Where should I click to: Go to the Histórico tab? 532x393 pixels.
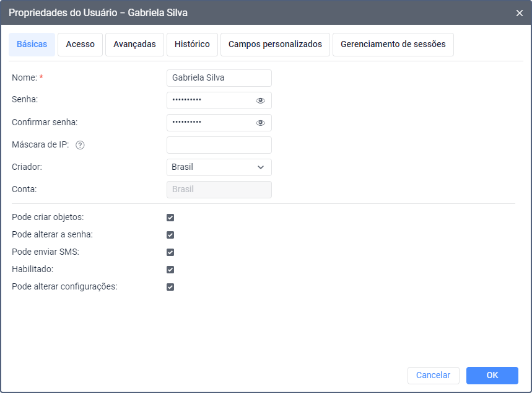coord(192,45)
